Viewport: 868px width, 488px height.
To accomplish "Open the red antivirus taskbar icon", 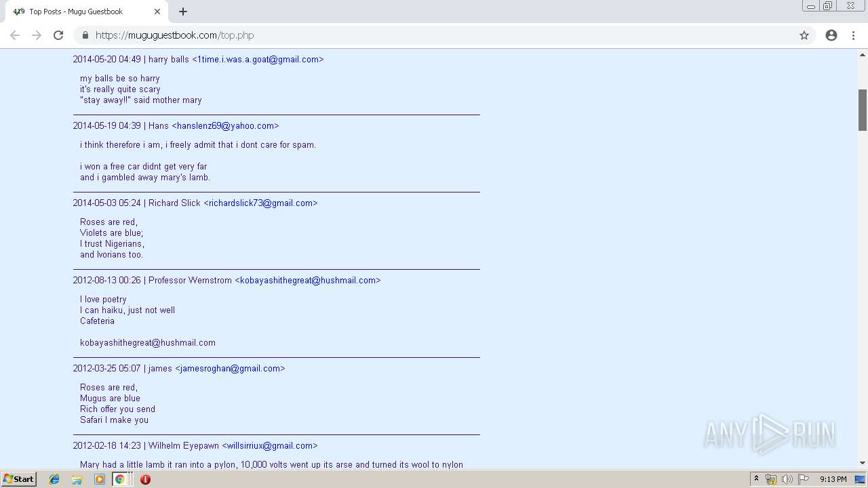I will 145,479.
